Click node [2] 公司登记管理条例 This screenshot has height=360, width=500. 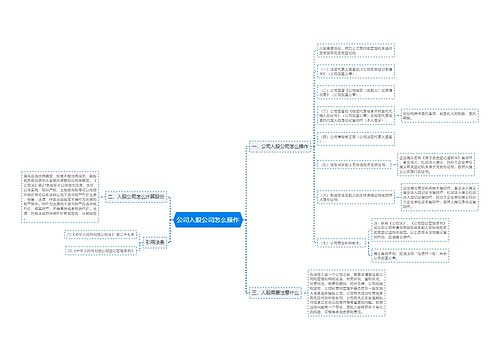(101, 251)
